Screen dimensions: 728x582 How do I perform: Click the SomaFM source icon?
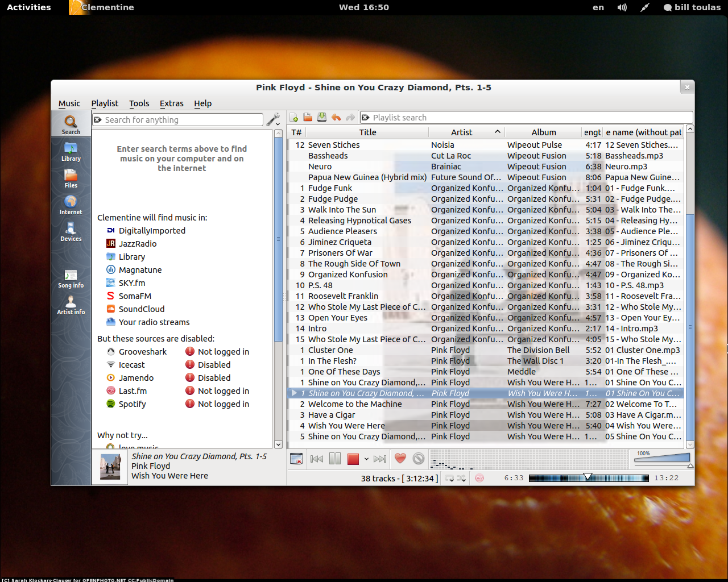111,296
